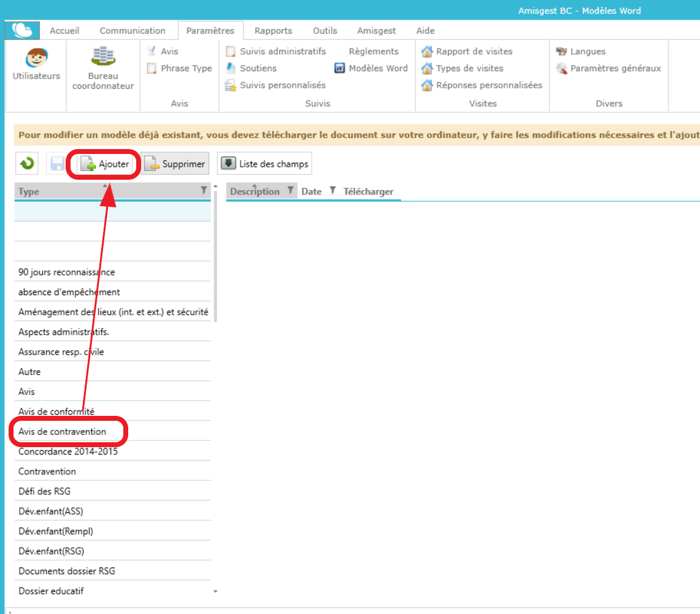Viewport: 700px width, 614px height.
Task: Open Rapport de visites
Action: (467, 52)
